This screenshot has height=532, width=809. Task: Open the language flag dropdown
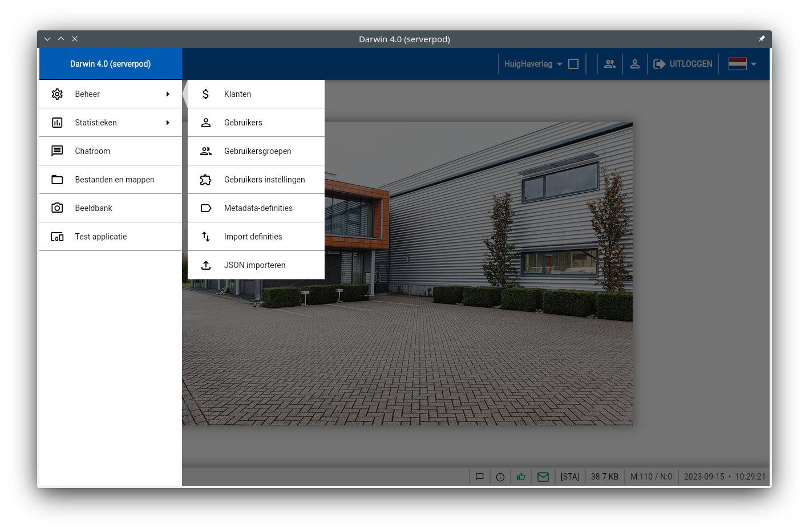click(x=742, y=64)
